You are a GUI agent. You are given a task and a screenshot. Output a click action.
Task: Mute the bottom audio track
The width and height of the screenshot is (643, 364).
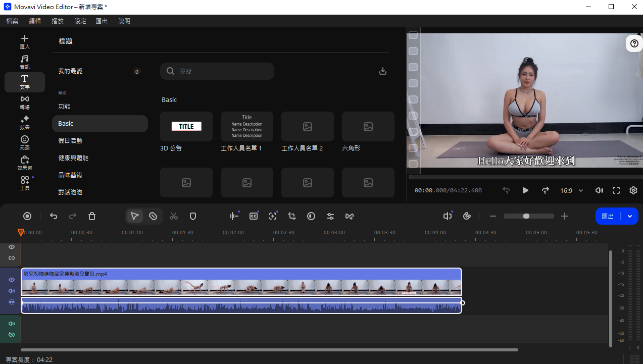pos(12,324)
